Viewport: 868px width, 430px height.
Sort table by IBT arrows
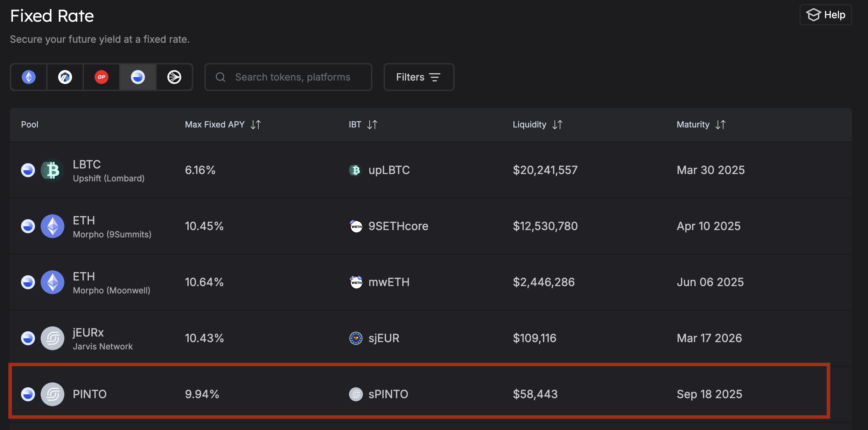372,125
